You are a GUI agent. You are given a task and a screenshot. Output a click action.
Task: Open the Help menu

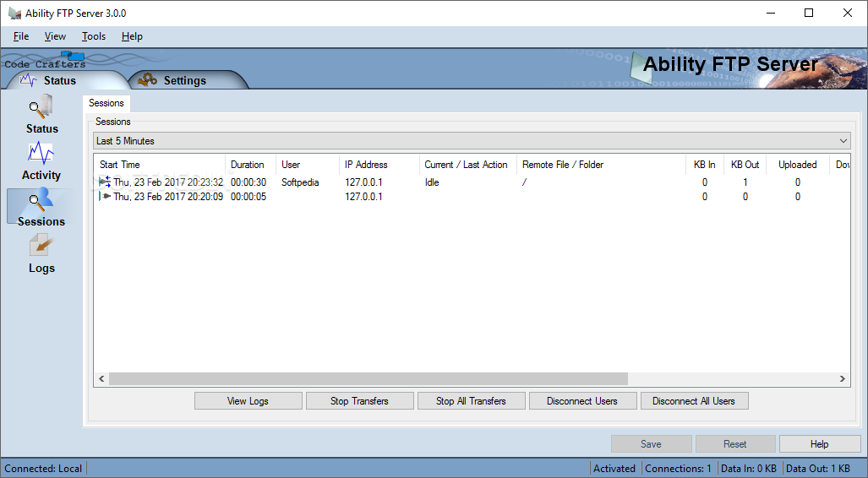[132, 36]
